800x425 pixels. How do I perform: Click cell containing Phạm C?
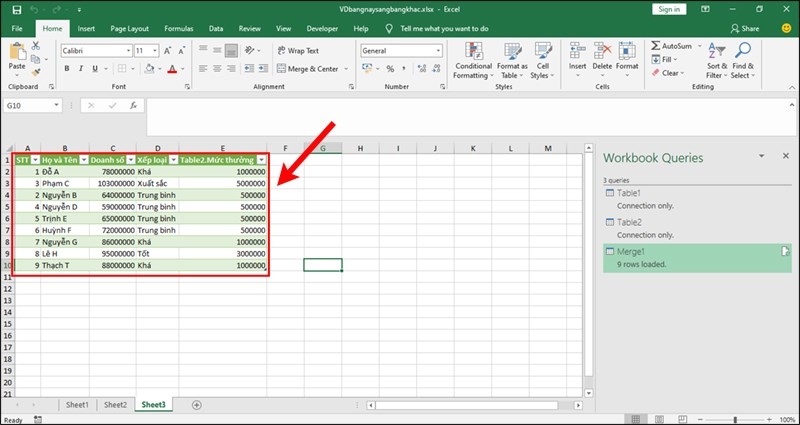[x=65, y=183]
